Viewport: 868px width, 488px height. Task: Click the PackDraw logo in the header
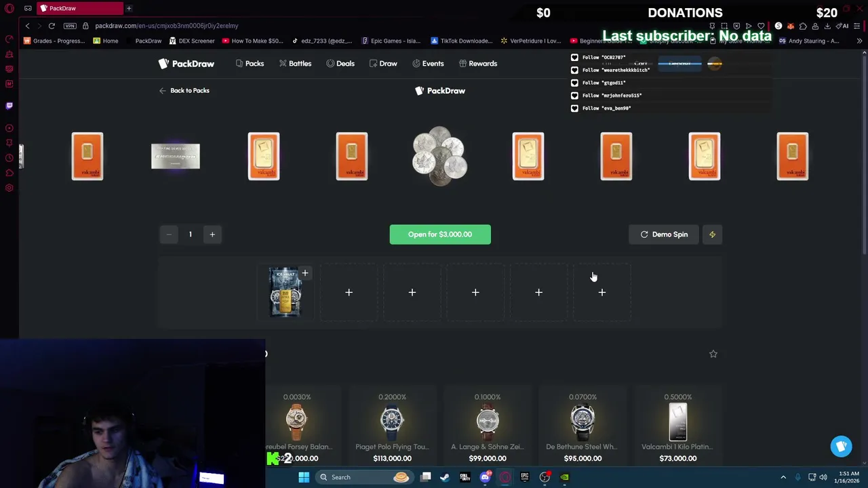186,64
